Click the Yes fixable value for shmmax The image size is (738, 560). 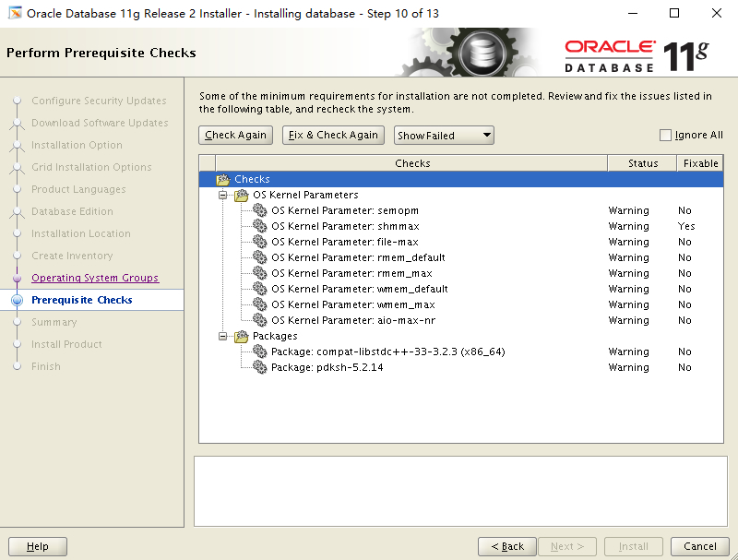pos(686,226)
